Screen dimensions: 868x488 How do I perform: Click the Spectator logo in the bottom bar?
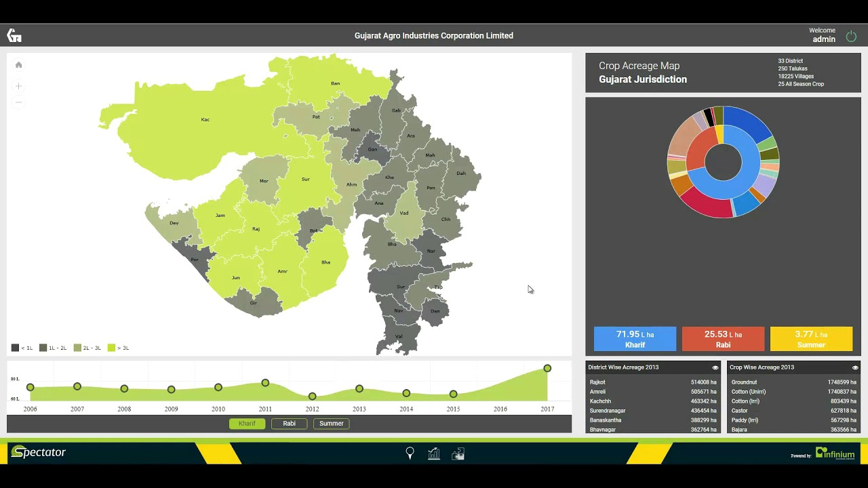click(39, 452)
